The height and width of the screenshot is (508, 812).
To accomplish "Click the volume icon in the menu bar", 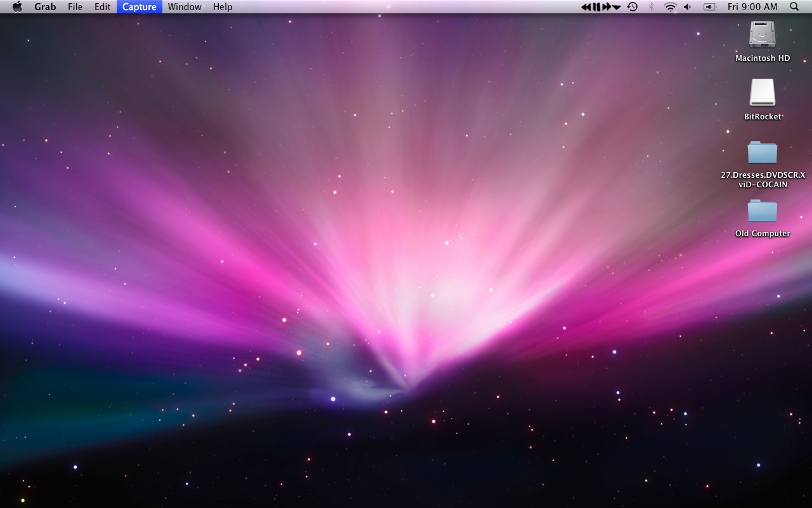I will point(686,7).
